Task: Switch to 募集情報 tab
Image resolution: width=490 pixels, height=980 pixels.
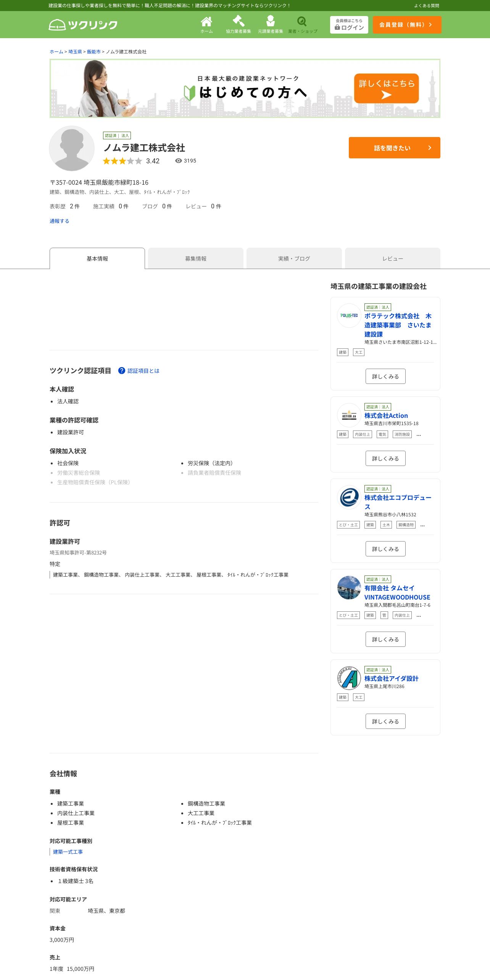Action: pyautogui.click(x=196, y=258)
